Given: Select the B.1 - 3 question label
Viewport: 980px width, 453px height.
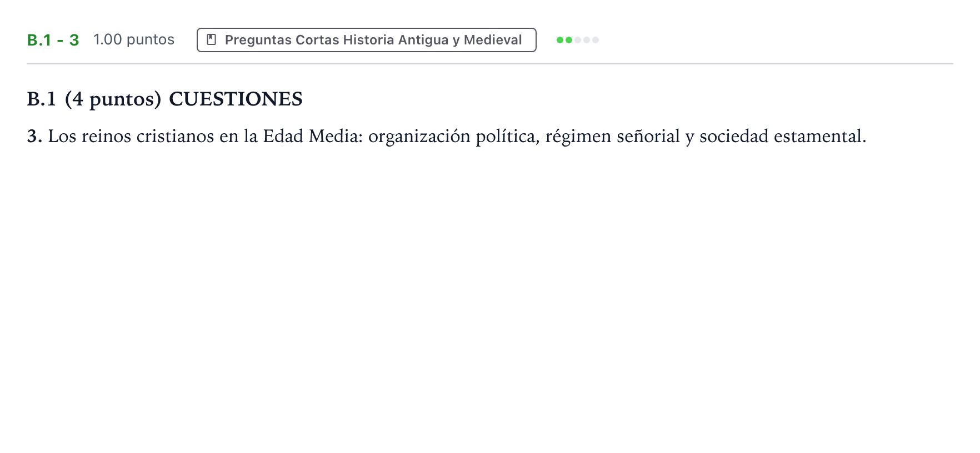Looking at the screenshot, I should coord(53,40).
